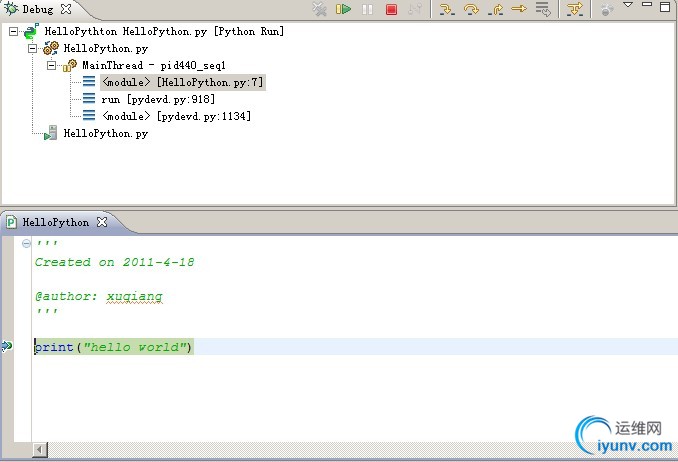This screenshot has height=462, width=678.
Task: Click stack frame icon beside <module> [HelloPython.py:7]
Action: point(89,81)
